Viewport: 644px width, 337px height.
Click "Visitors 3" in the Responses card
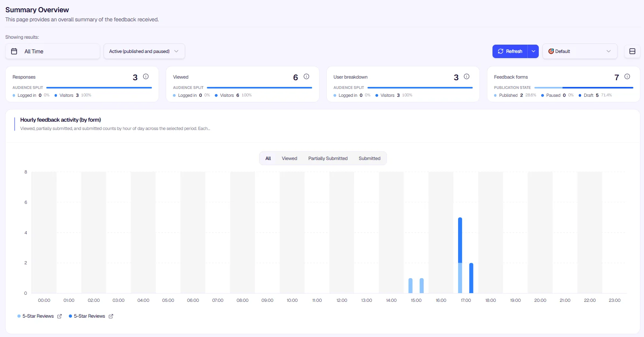pos(69,95)
